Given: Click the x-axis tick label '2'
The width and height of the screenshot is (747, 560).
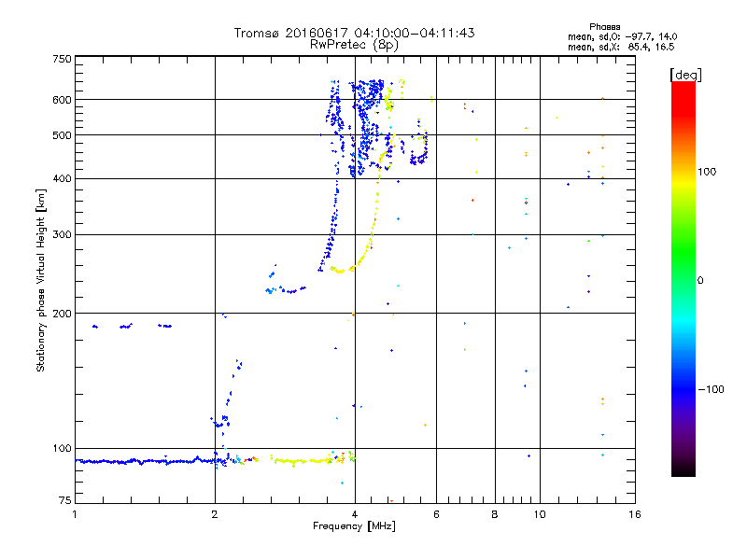Looking at the screenshot, I should [x=215, y=514].
